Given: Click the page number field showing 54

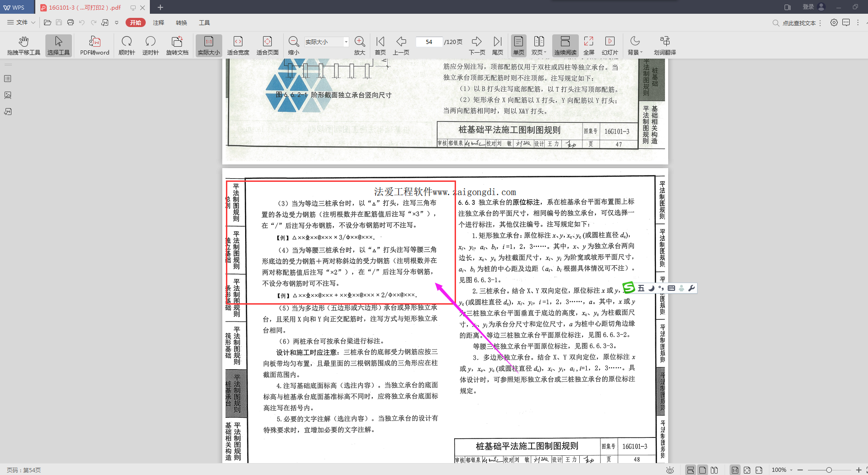Looking at the screenshot, I should coord(429,42).
